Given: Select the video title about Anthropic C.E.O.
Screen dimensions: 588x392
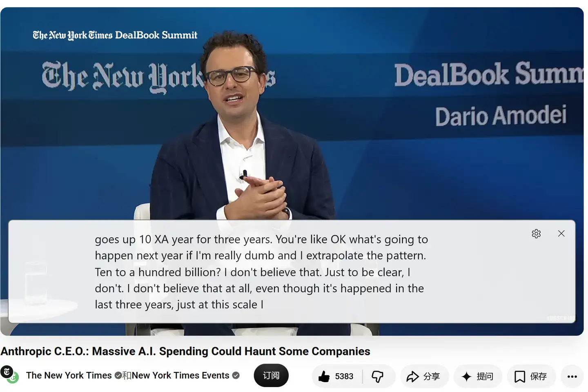Looking at the screenshot, I should (185, 351).
